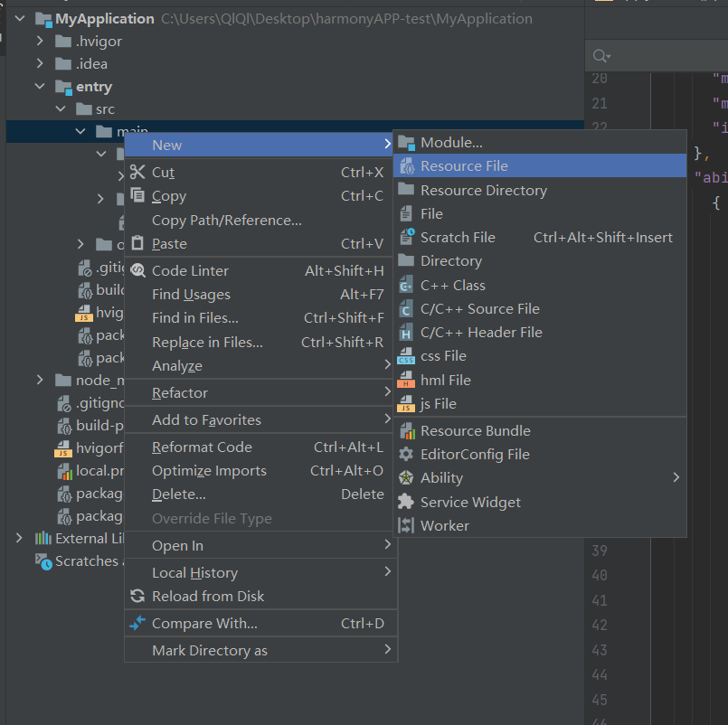Expand the .idea folder

pyautogui.click(x=40, y=63)
